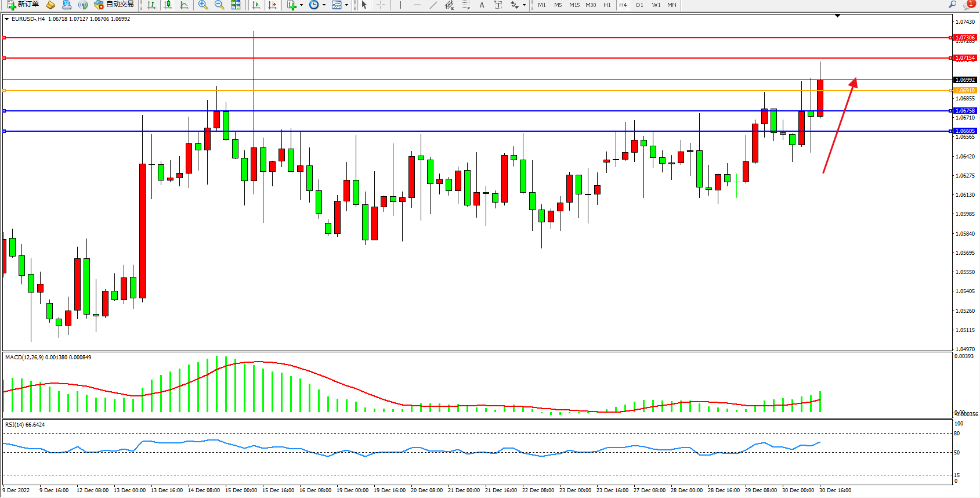Tile the chart windows
This screenshot has width=980, height=498.
pos(236,5)
